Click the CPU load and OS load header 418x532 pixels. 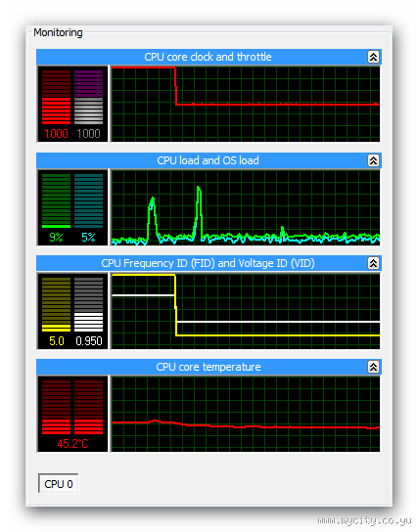point(209,160)
